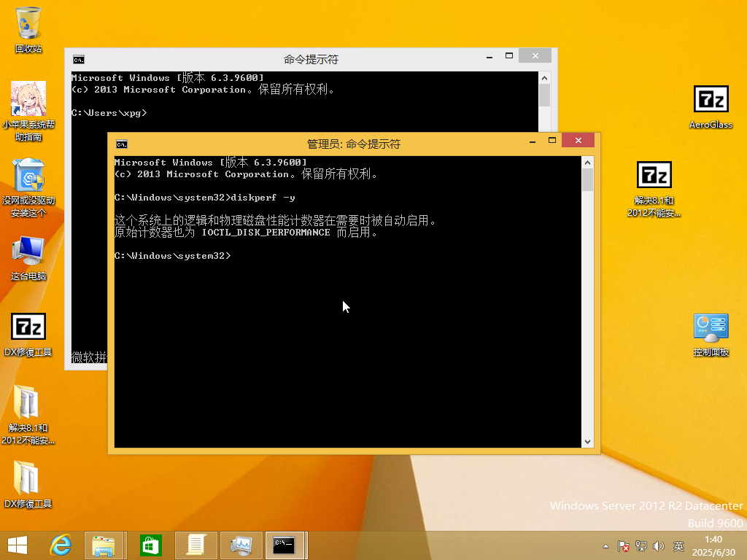Select the DX修復工具 7z archive icon
747x560 pixels.
click(28, 335)
